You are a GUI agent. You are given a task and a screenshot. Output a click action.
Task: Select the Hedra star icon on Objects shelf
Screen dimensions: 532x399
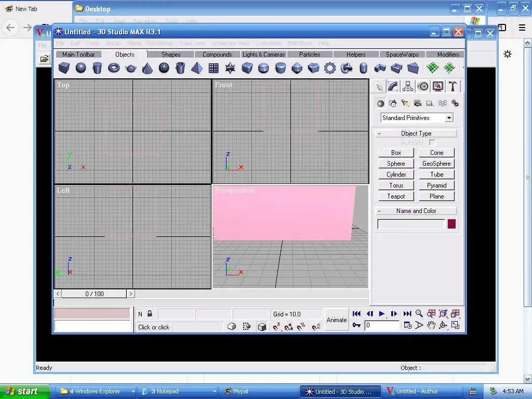pyautogui.click(x=230, y=68)
